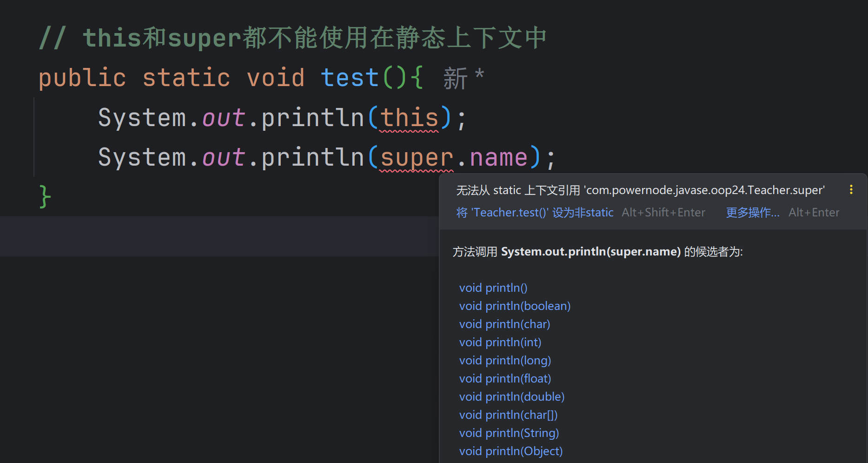Viewport: 868px width, 463px height.
Task: Place cursor on the 'name' field reference
Action: (498, 158)
